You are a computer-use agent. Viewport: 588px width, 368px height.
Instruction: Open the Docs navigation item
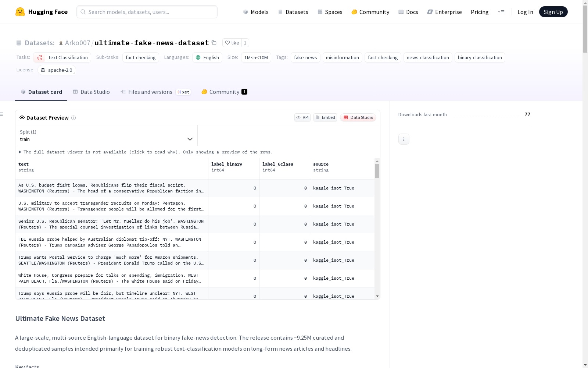point(408,12)
